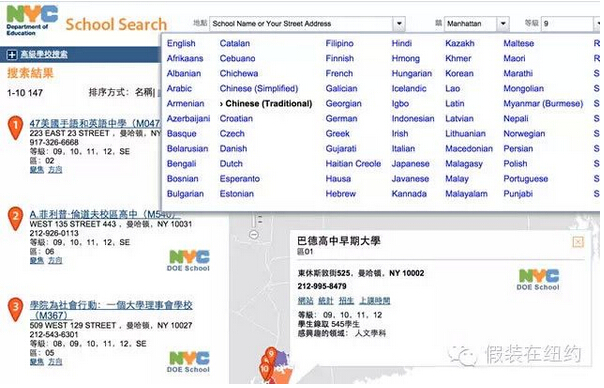Open the school name address dropdown arrow
This screenshot has height=388, width=604.
tap(399, 24)
